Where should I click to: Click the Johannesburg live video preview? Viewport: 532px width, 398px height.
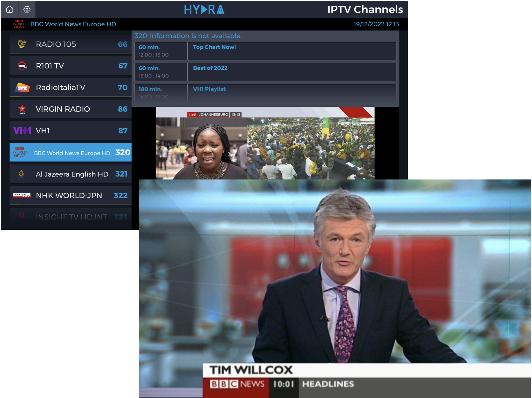click(265, 143)
